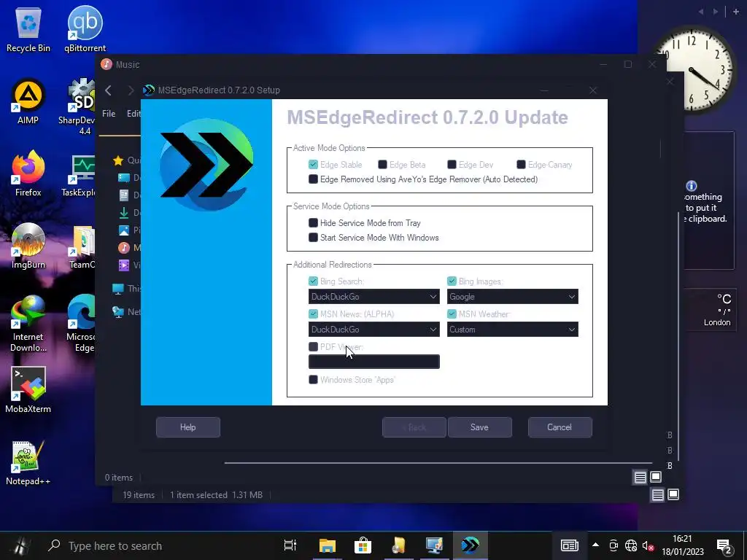Open the clock showing 16:21

682,545
